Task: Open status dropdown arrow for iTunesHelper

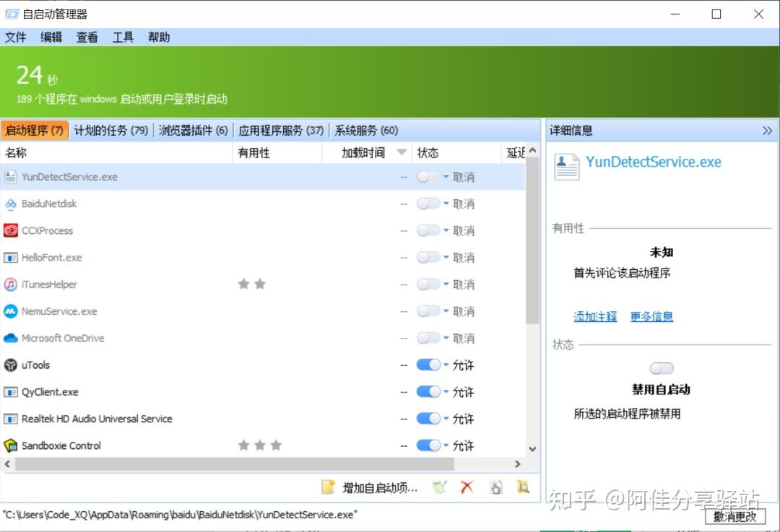Action: point(446,284)
